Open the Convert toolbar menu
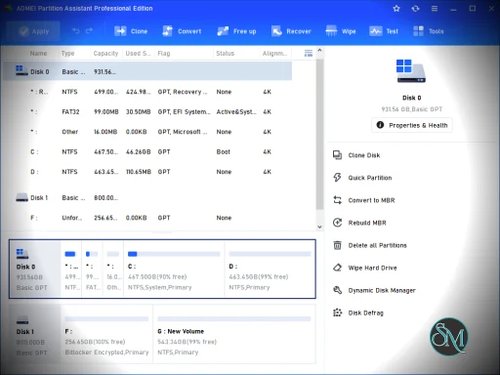The width and height of the screenshot is (500, 375). click(182, 31)
